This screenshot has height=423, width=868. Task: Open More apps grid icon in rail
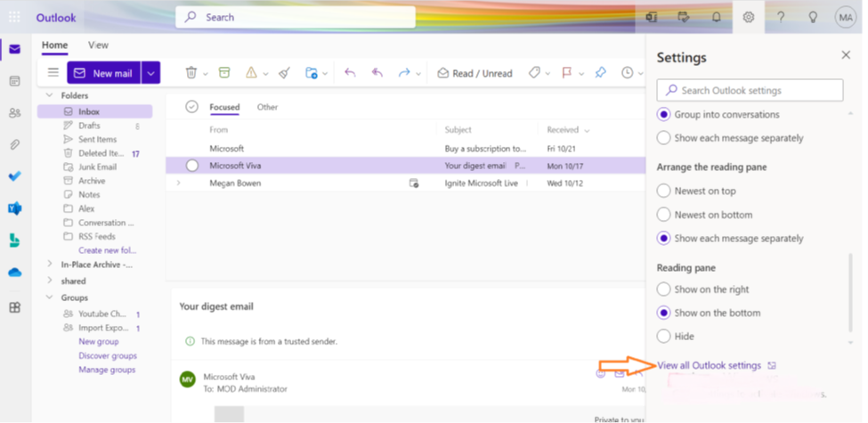coord(15,308)
